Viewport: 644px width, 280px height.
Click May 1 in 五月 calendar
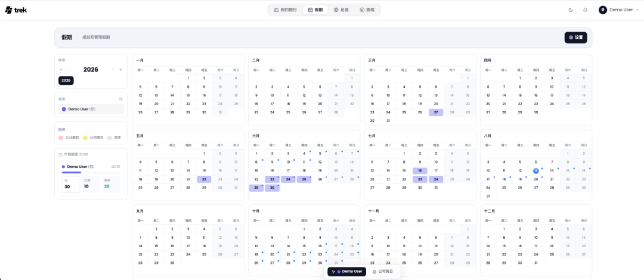point(204,153)
